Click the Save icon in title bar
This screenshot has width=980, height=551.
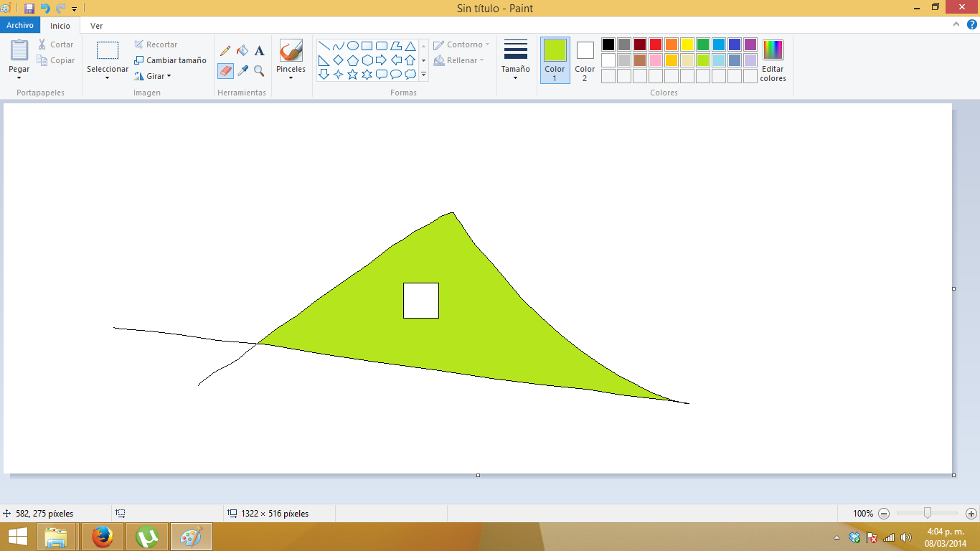[x=29, y=9]
